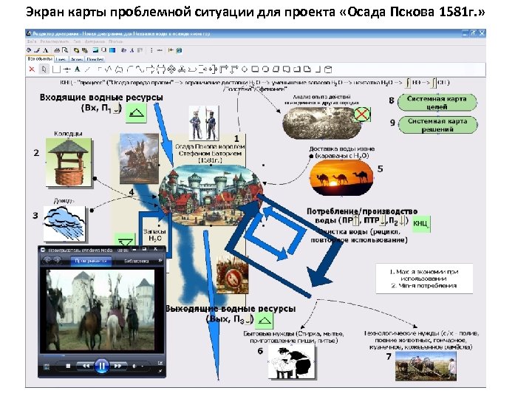The height and width of the screenshot is (399, 532).
Task: Choose the text A tool in shapes bar
Action: [77, 69]
